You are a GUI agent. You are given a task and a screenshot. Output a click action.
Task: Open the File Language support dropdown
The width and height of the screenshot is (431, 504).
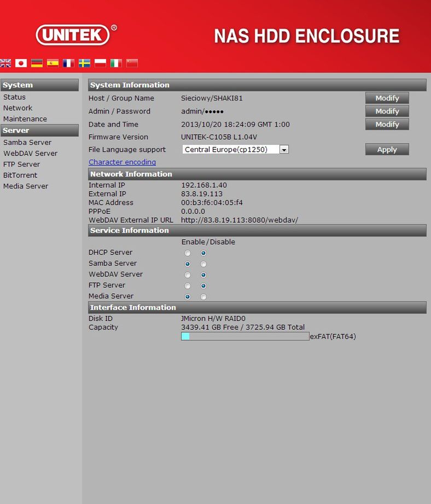[235, 149]
